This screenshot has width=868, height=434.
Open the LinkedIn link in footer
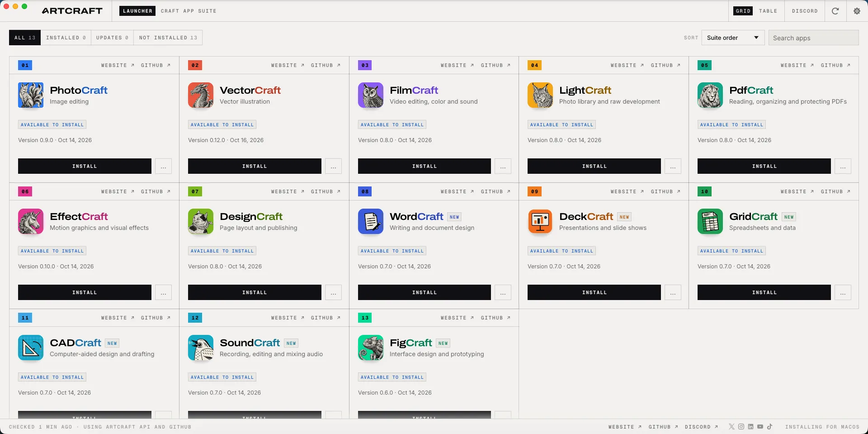point(750,427)
